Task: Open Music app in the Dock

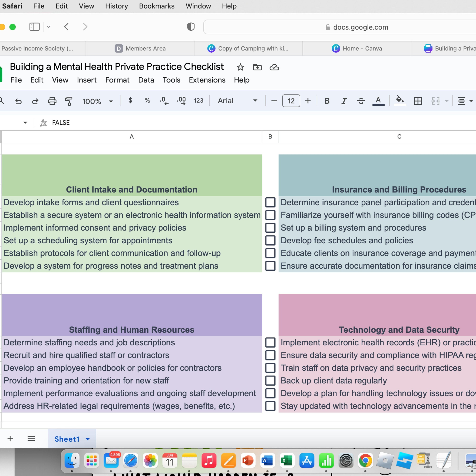Action: tap(209, 460)
